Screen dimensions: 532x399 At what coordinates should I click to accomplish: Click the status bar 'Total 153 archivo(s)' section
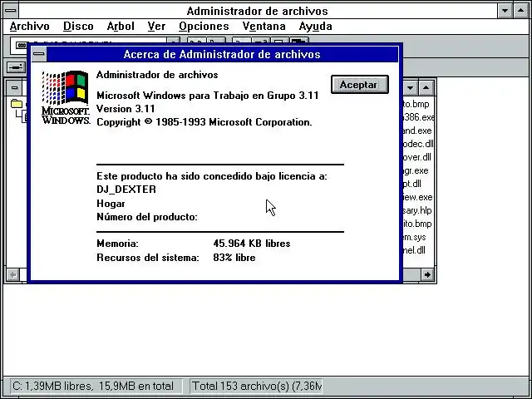(256, 386)
